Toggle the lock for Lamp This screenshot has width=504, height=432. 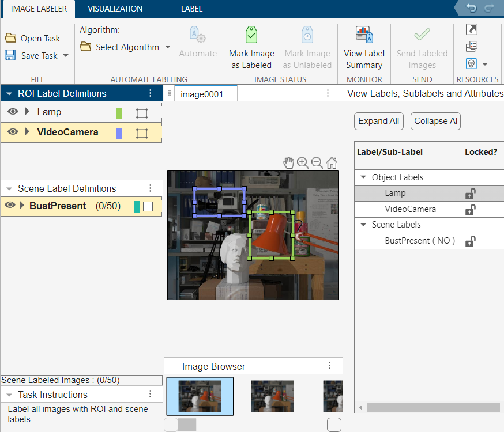[x=471, y=194]
